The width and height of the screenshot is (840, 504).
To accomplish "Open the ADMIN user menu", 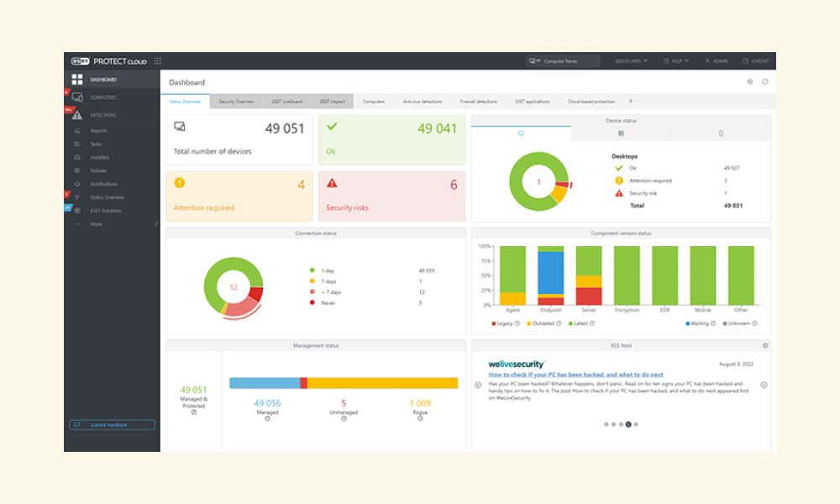I will click(x=717, y=61).
